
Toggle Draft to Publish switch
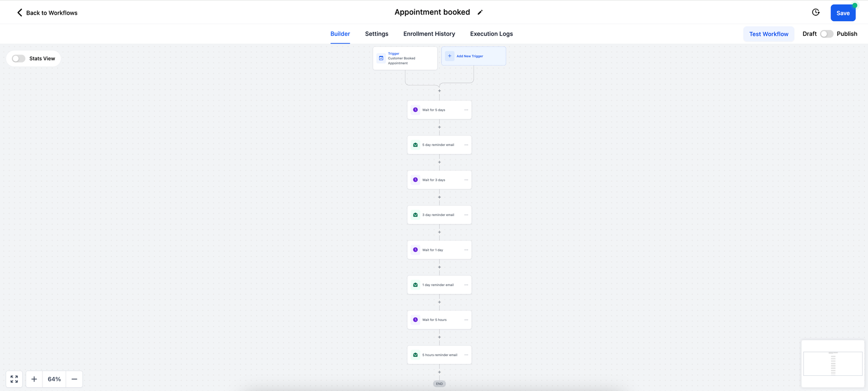click(x=826, y=34)
